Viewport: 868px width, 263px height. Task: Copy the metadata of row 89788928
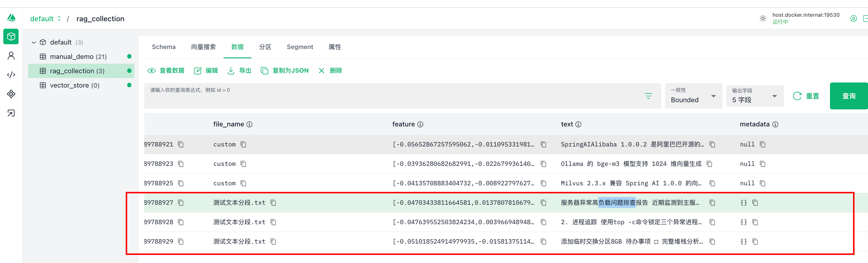(755, 222)
